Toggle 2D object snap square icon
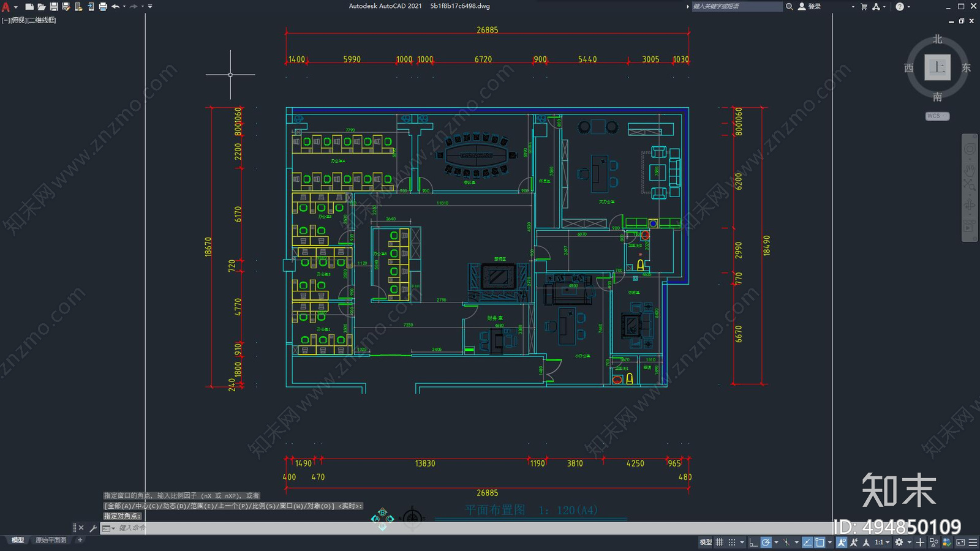Image resolution: width=980 pixels, height=551 pixels. (820, 542)
